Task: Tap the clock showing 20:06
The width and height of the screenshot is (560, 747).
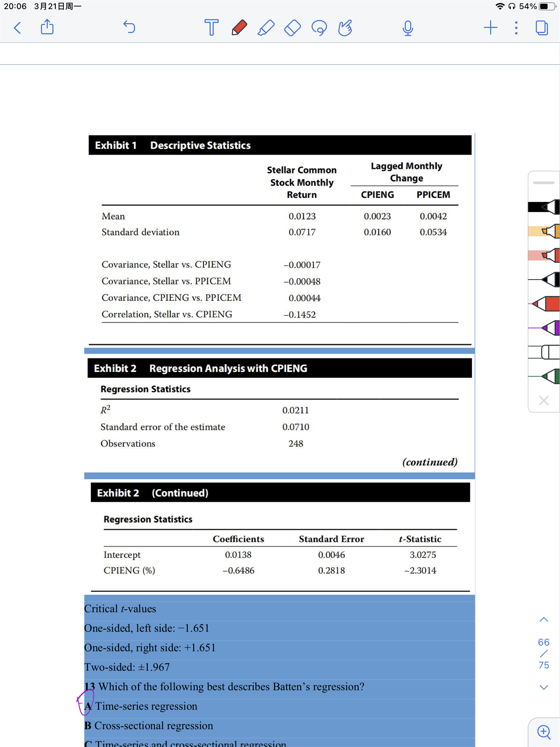Action: 15,6
